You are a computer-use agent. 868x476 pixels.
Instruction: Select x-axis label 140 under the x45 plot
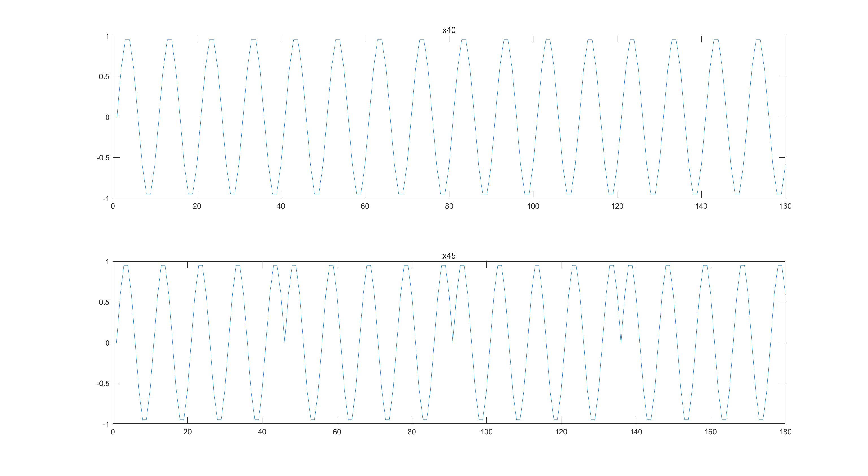point(636,432)
